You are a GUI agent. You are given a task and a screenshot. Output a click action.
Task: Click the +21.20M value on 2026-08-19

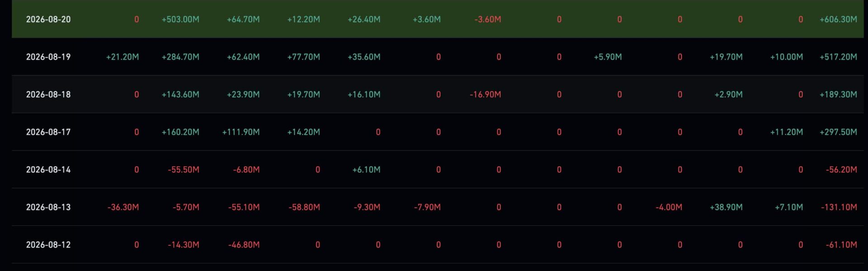[x=123, y=57]
